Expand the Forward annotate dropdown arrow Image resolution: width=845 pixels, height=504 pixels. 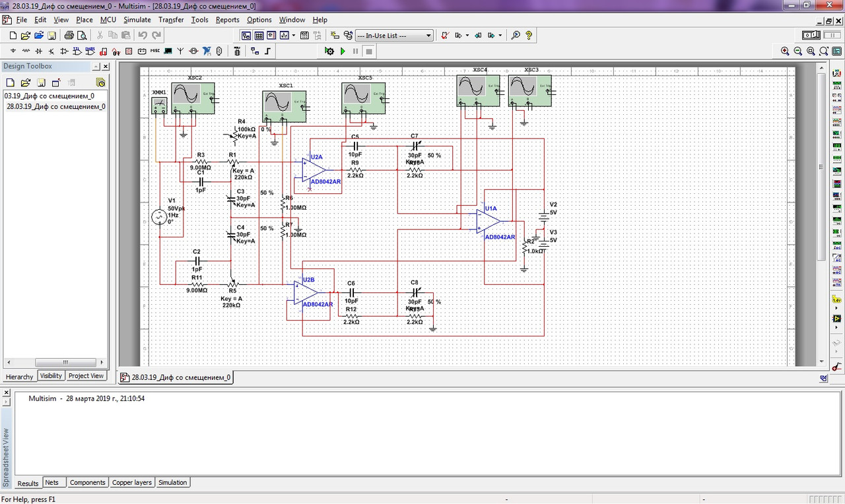tap(500, 36)
